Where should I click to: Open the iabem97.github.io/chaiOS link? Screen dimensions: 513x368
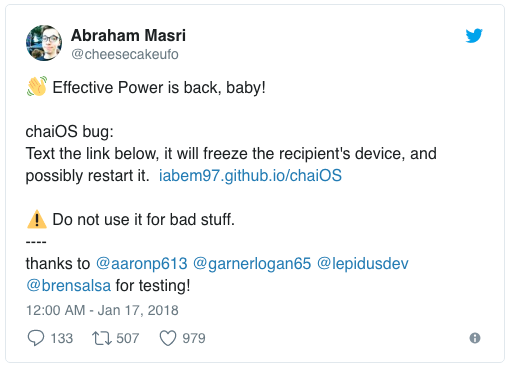click(x=250, y=175)
